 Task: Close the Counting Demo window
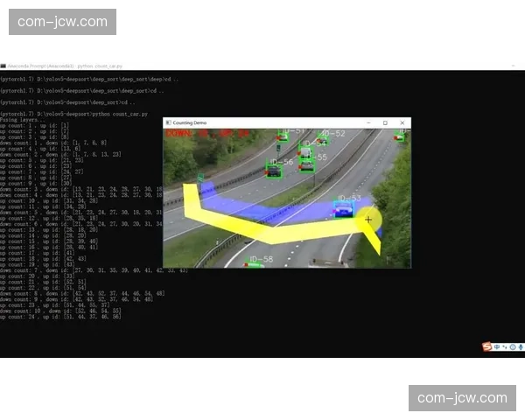coord(402,123)
